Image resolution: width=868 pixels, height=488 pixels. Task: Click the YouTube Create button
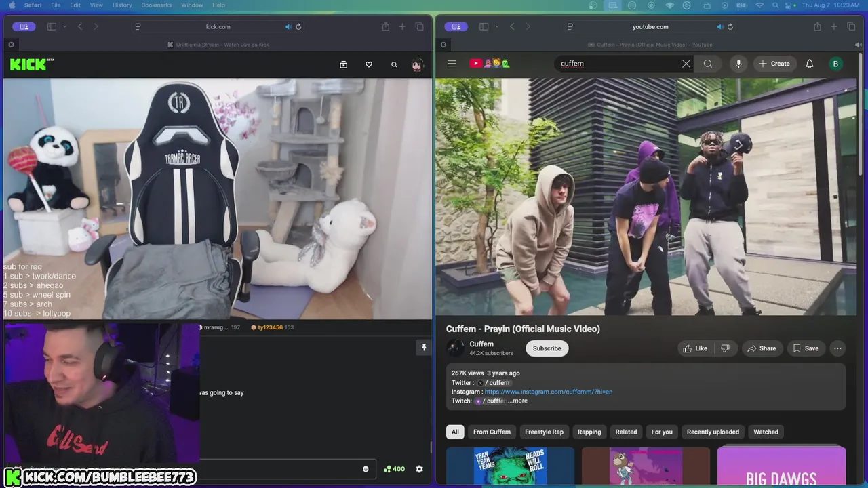(x=774, y=64)
